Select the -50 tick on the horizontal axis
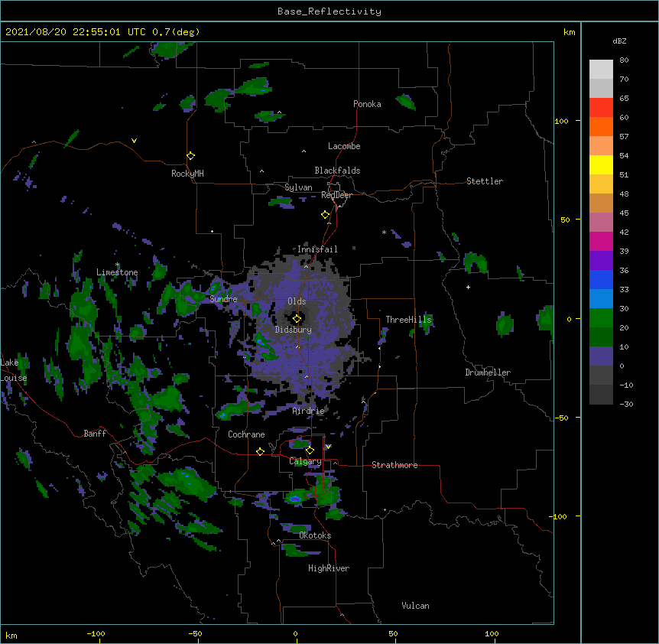This screenshot has height=644, width=659. click(195, 633)
